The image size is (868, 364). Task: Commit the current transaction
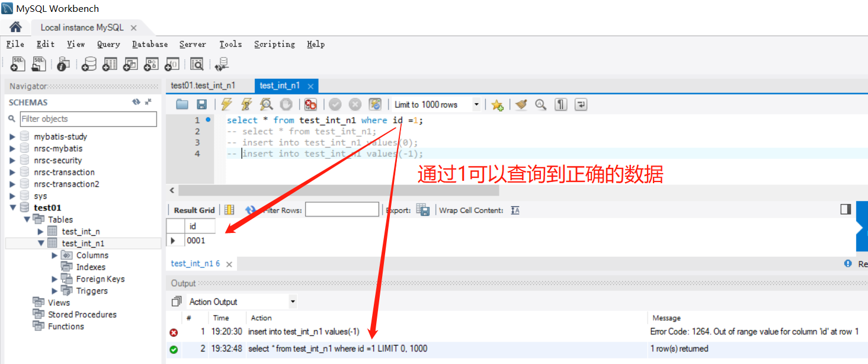335,104
